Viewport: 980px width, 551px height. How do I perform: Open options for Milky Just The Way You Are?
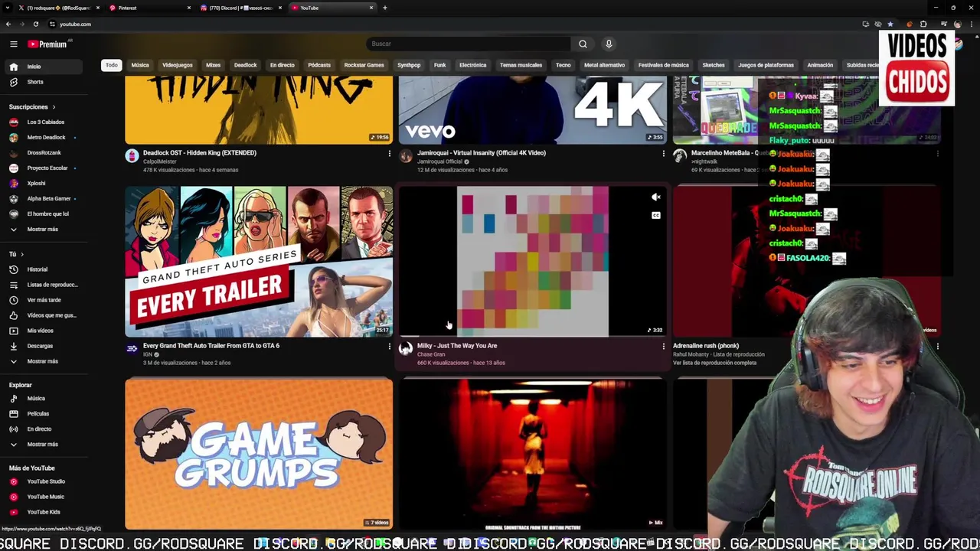(x=663, y=347)
